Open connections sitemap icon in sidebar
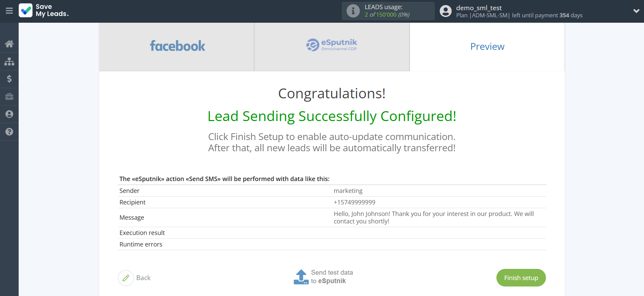Viewport: 644px width, 296px height. point(9,61)
